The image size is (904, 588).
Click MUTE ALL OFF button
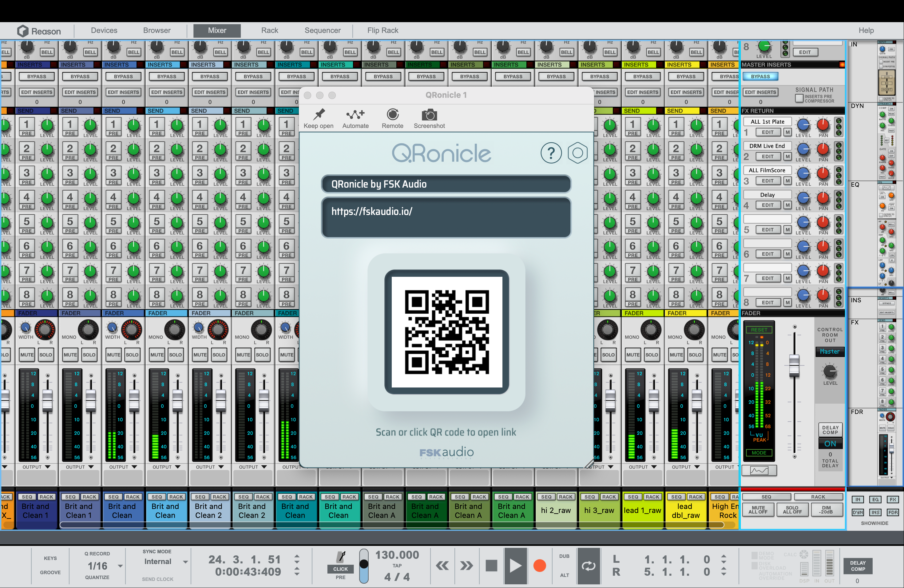tap(758, 510)
